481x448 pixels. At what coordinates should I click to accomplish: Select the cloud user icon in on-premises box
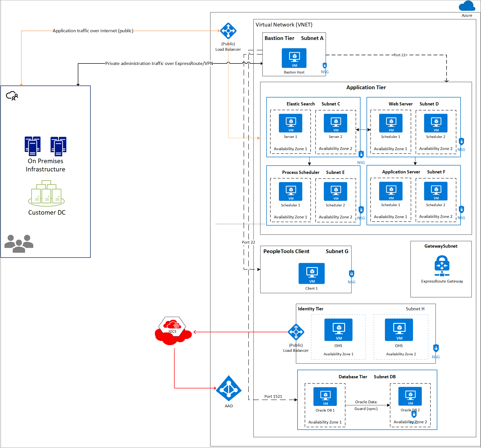(12, 96)
